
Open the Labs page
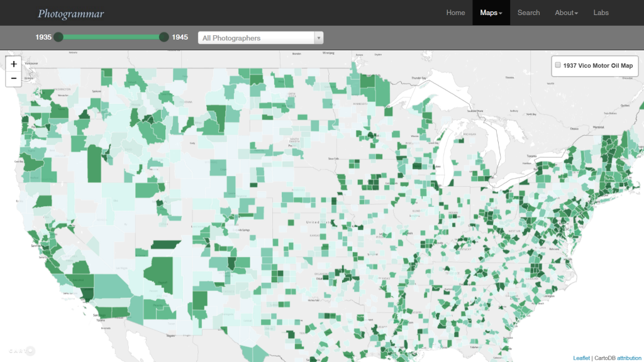tap(601, 13)
